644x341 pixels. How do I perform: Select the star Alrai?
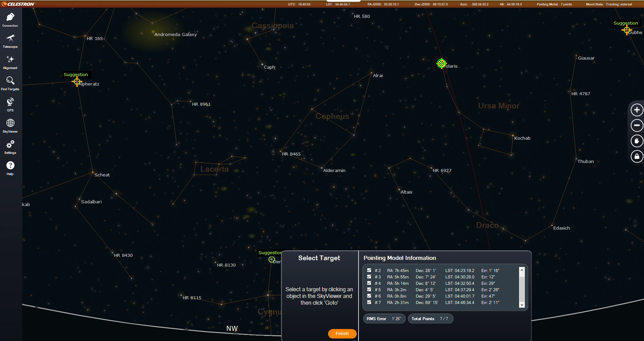coord(378,75)
